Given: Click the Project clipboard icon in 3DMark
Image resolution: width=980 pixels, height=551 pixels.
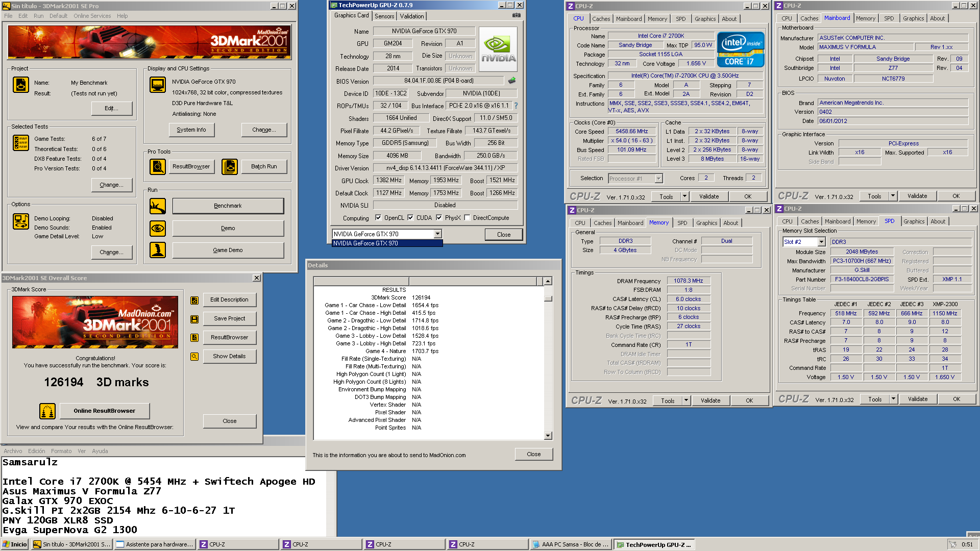Looking at the screenshot, I should coord(21,85).
